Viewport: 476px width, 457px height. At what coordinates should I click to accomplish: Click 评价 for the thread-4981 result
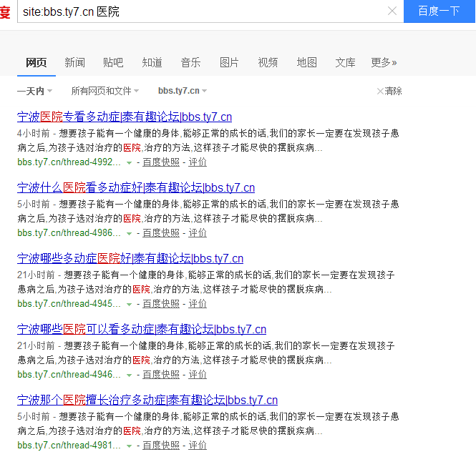198,445
